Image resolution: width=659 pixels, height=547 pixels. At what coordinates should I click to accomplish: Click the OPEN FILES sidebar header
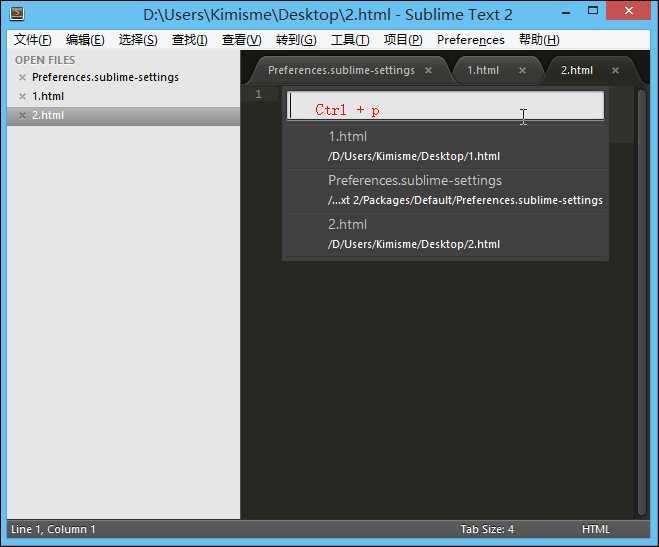(45, 60)
